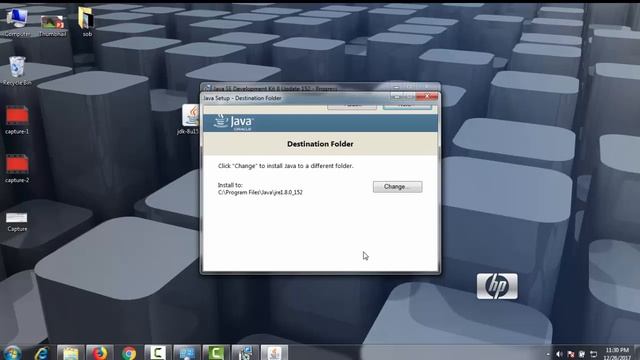
Task: Select the Thumbnail desktop icon
Action: [x=52, y=25]
